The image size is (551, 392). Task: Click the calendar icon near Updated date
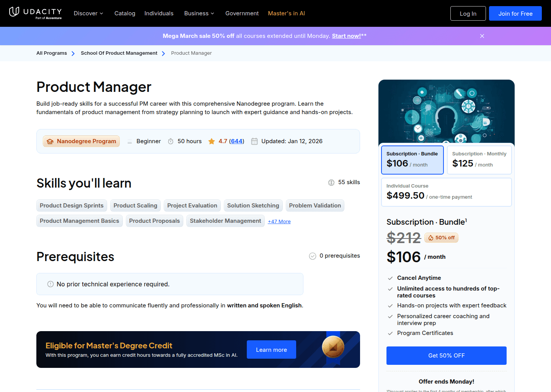point(254,141)
